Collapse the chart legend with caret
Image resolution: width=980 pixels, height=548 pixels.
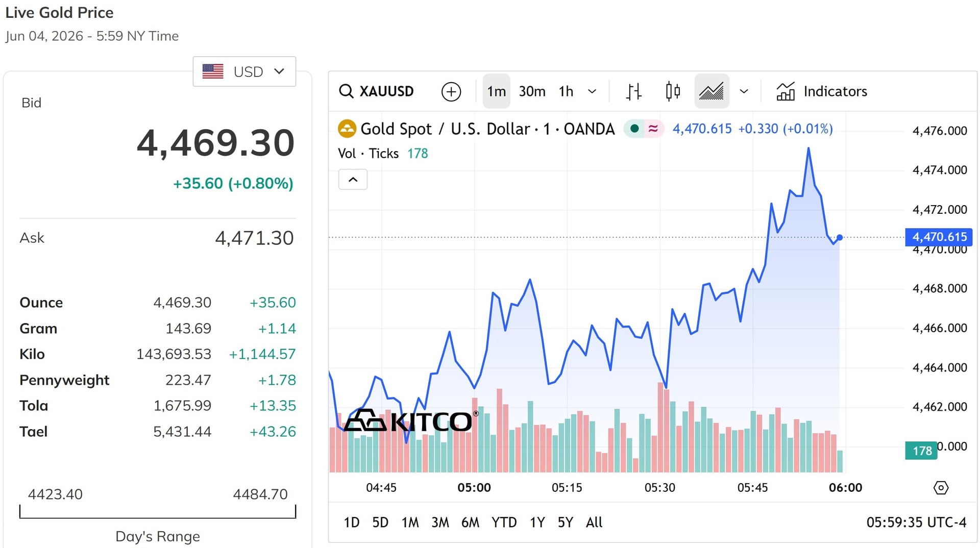click(353, 180)
